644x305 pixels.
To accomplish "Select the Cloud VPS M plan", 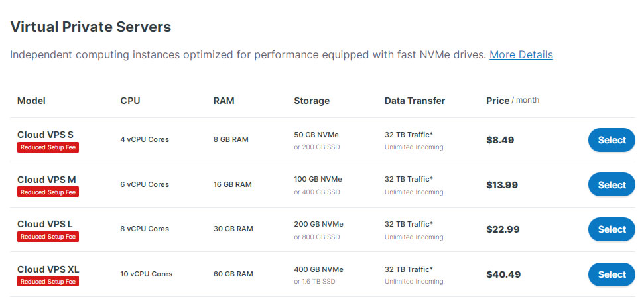I will coord(612,185).
